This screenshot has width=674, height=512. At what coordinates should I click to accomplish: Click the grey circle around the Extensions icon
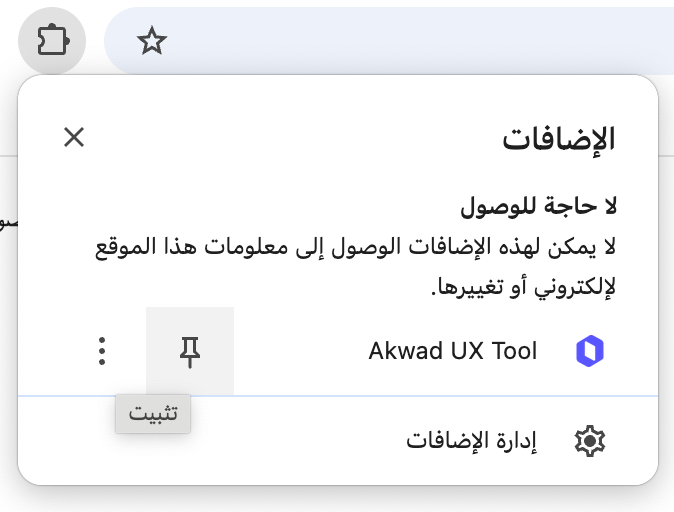(x=52, y=41)
